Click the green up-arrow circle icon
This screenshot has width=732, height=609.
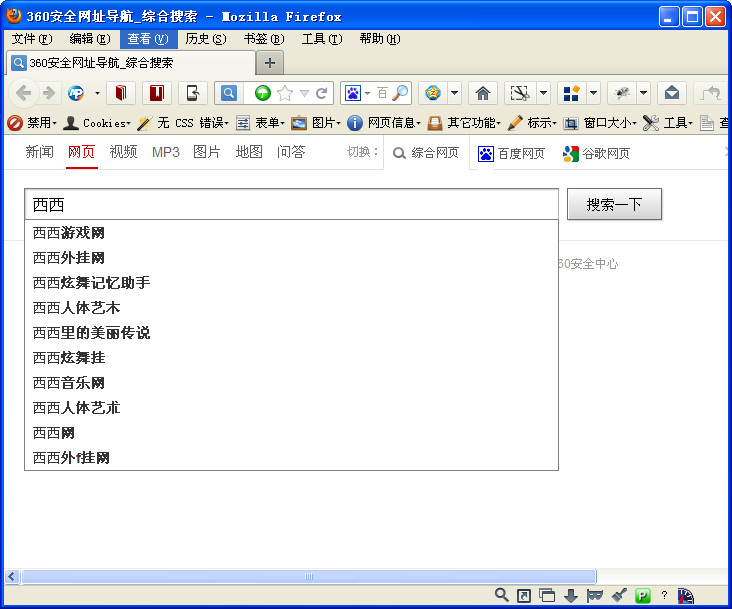(x=263, y=93)
